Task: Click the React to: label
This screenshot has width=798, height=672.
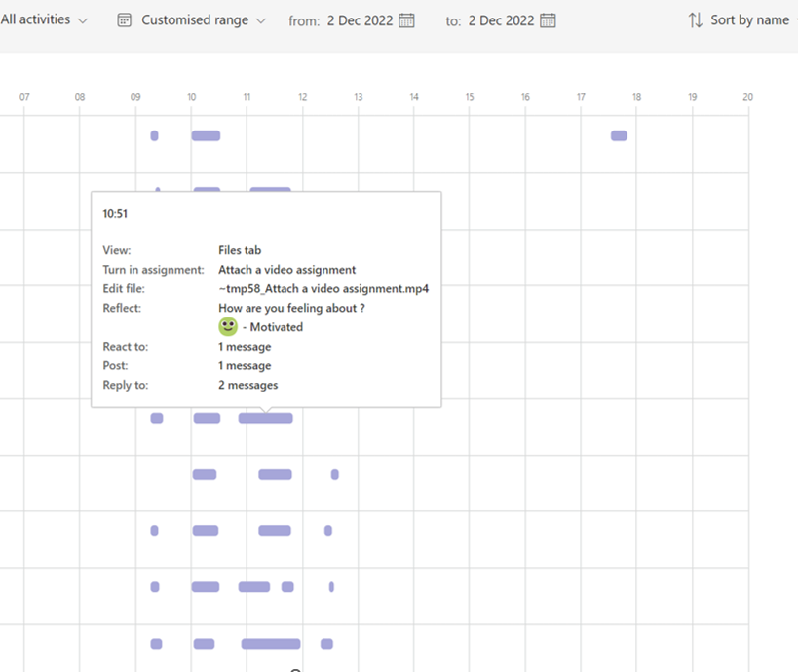Action: pos(125,347)
